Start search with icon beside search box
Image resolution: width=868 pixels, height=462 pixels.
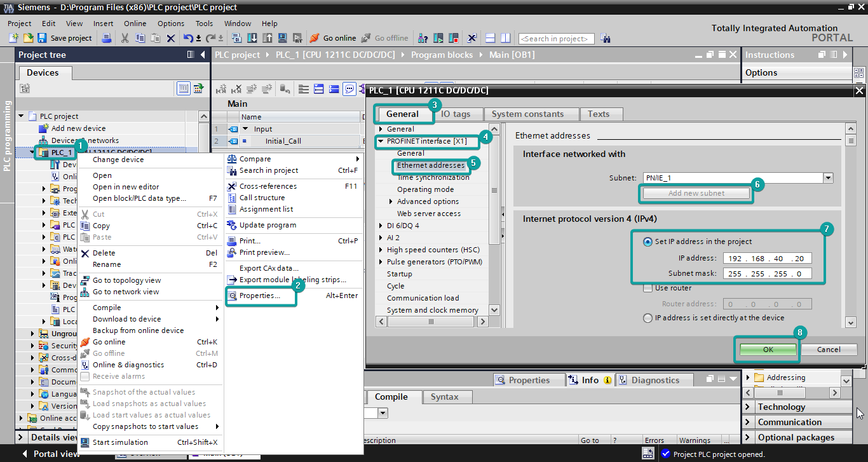click(606, 38)
